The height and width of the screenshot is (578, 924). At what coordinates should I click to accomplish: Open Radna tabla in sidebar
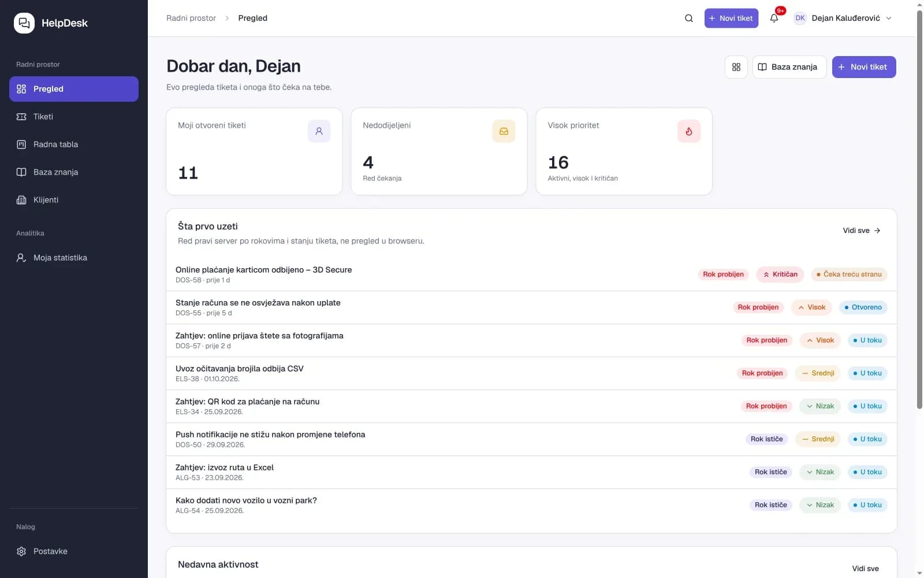click(x=74, y=144)
